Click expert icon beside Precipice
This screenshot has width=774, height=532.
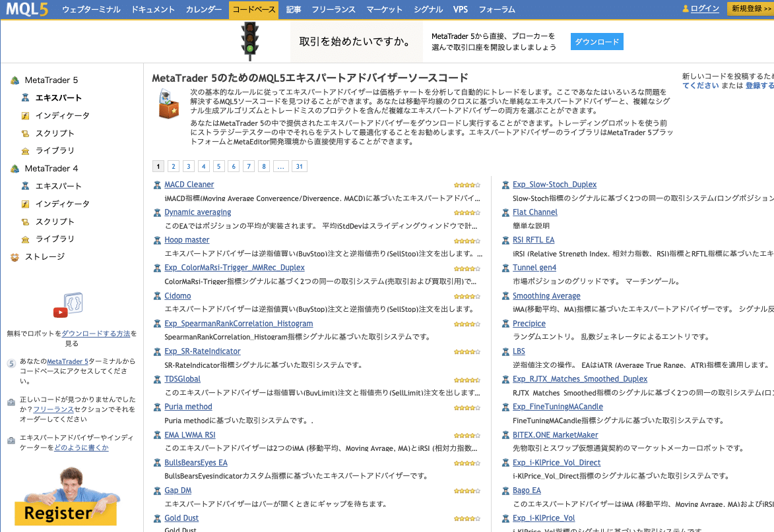pyautogui.click(x=505, y=324)
